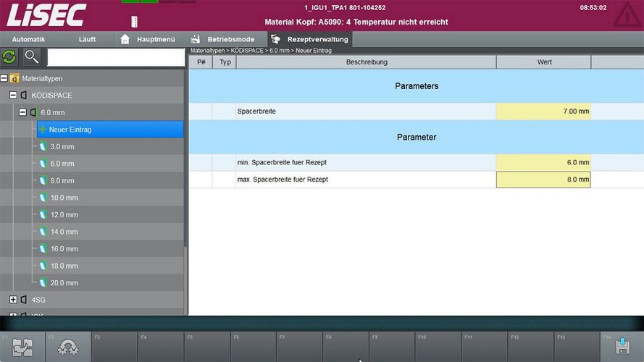Expand the 4SG tree node
Image resolution: width=644 pixels, height=362 pixels.
coord(13,300)
